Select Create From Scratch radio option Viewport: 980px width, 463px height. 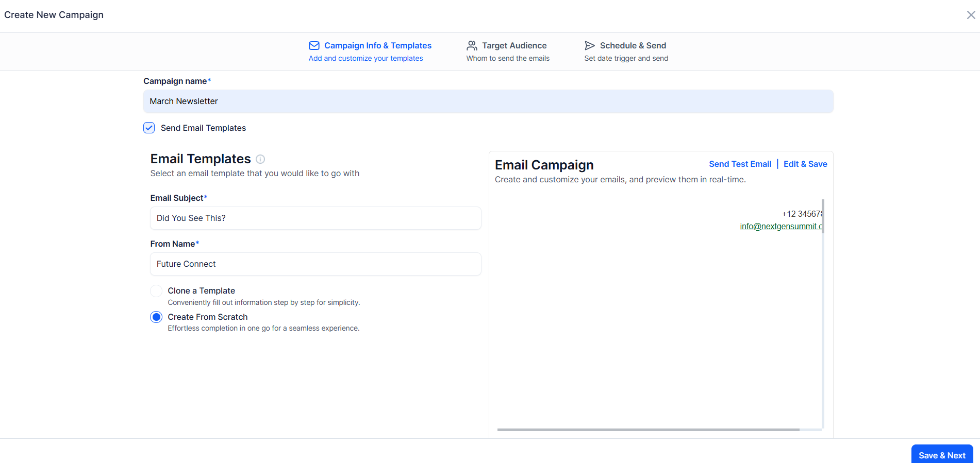(156, 317)
